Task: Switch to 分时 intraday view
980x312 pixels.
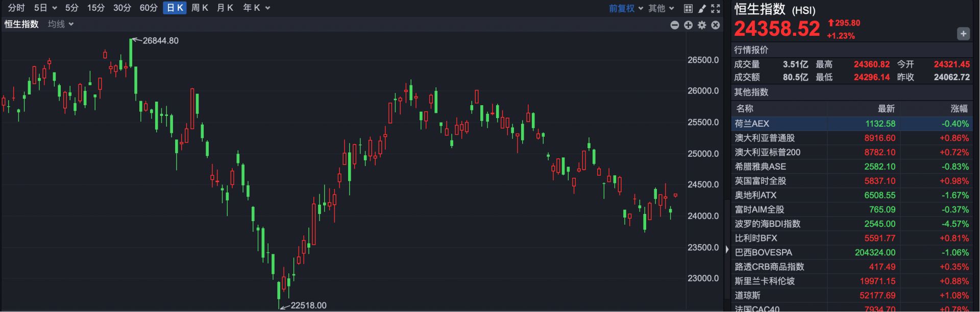Action: [16, 8]
